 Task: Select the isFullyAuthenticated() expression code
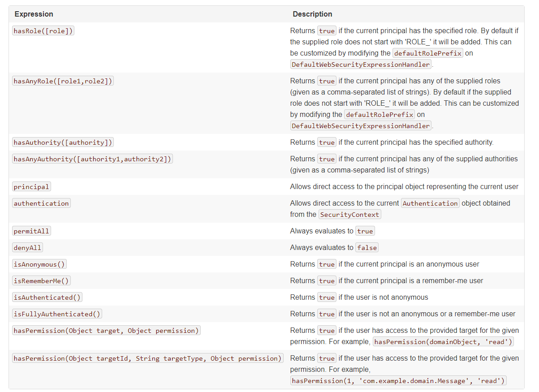57,314
